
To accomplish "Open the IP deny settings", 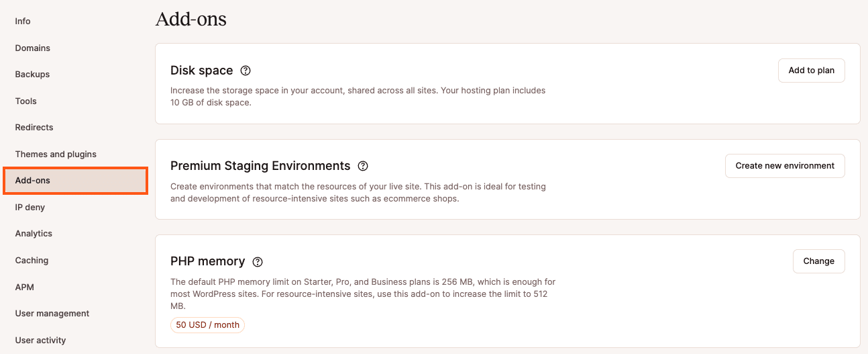I will 30,208.
